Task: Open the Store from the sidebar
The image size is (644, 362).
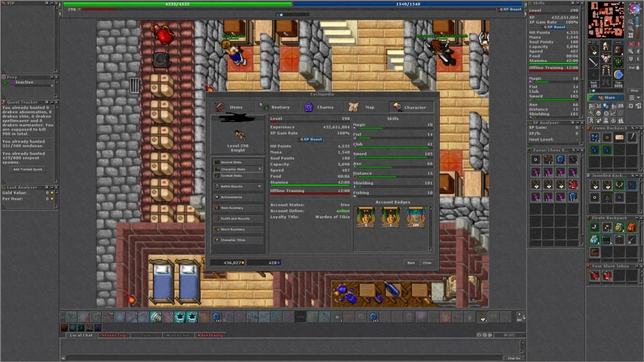Action: click(x=606, y=97)
